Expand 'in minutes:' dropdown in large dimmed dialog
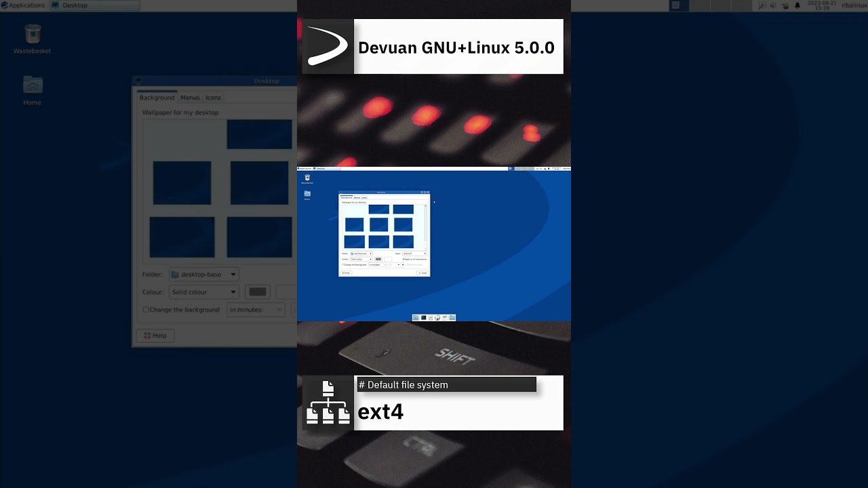This screenshot has height=488, width=868. click(x=256, y=310)
